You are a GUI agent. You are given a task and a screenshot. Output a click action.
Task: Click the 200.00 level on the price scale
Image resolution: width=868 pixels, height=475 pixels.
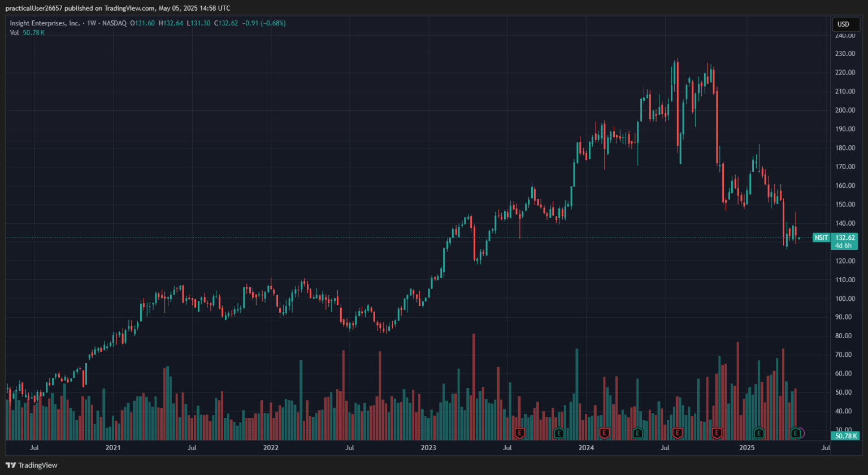click(844, 110)
